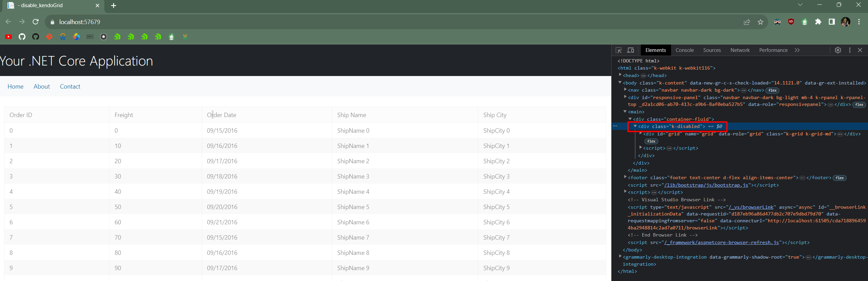Open the Network tab
The height and width of the screenshot is (281, 868).
tap(740, 50)
